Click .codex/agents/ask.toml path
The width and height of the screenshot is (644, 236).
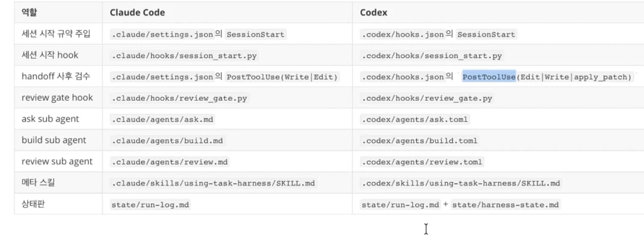(414, 120)
